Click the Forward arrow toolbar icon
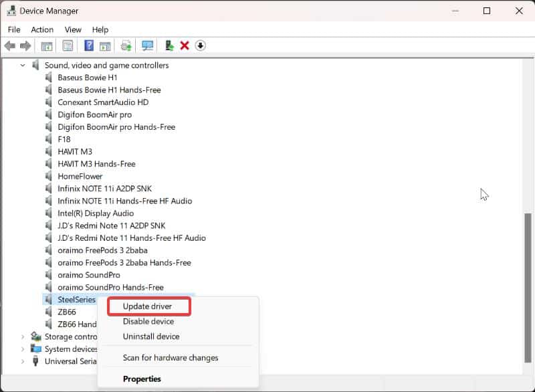 pos(25,45)
